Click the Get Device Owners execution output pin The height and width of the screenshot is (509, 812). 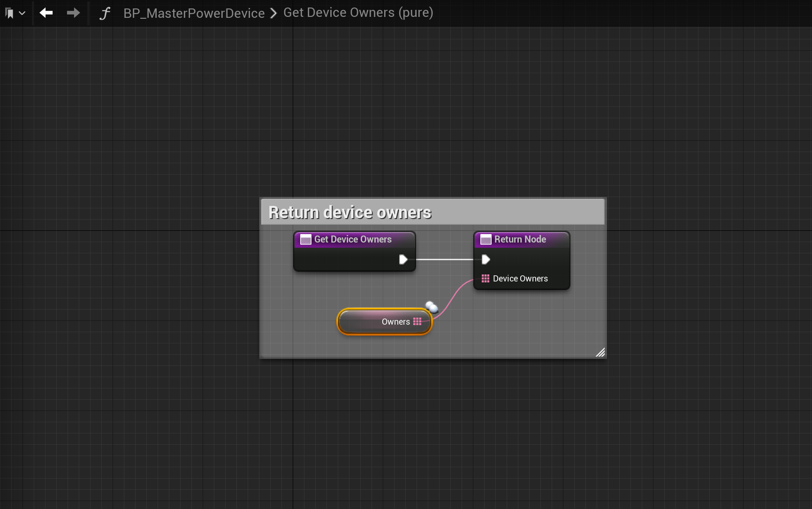[x=403, y=259]
